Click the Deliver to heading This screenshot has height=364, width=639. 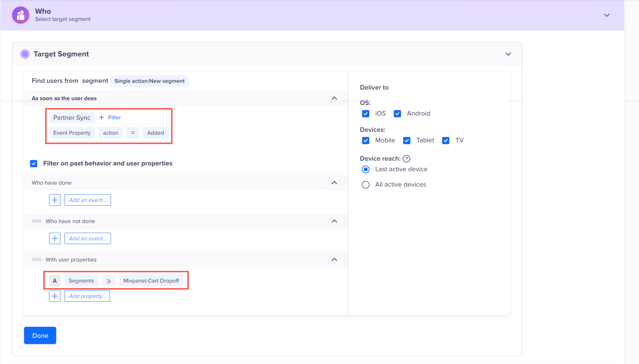click(x=374, y=87)
